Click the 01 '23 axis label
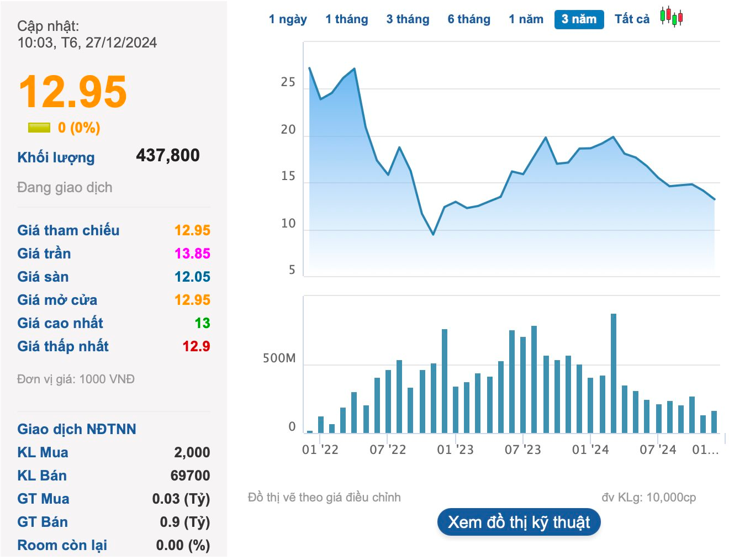Image resolution: width=729 pixels, height=560 pixels. pyautogui.click(x=455, y=449)
